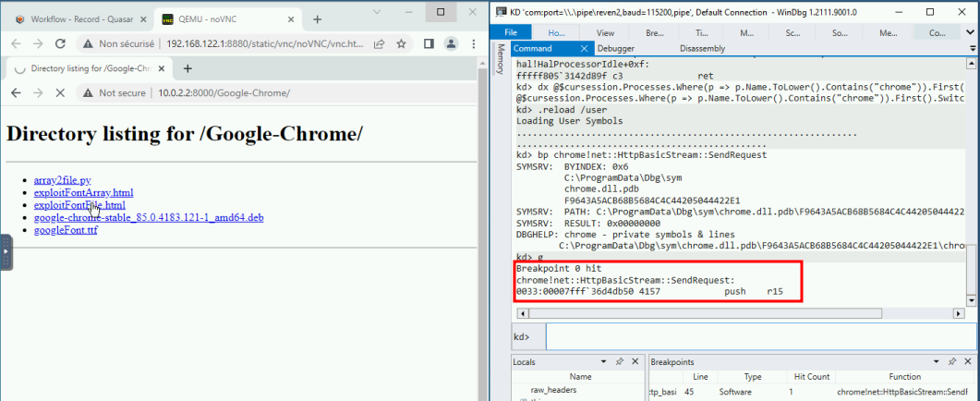The width and height of the screenshot is (980, 401).
Task: Click the Not secure warning icon
Action: click(x=90, y=92)
